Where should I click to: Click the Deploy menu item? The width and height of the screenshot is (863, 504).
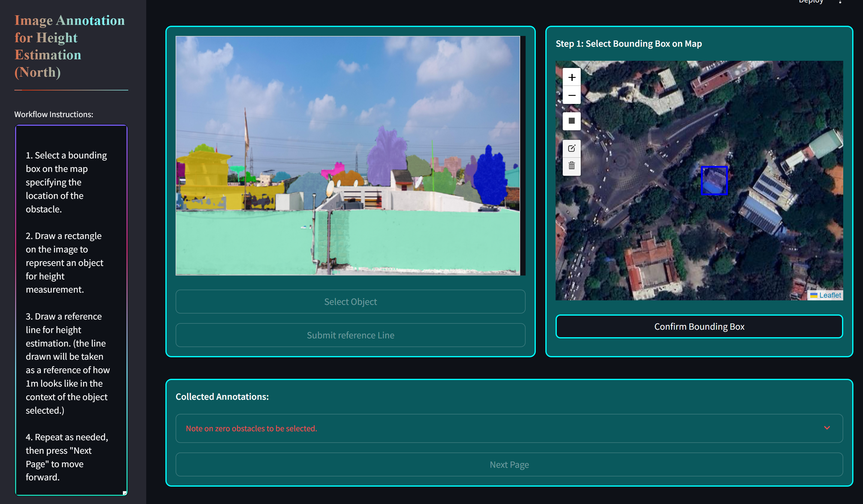[x=811, y=2]
